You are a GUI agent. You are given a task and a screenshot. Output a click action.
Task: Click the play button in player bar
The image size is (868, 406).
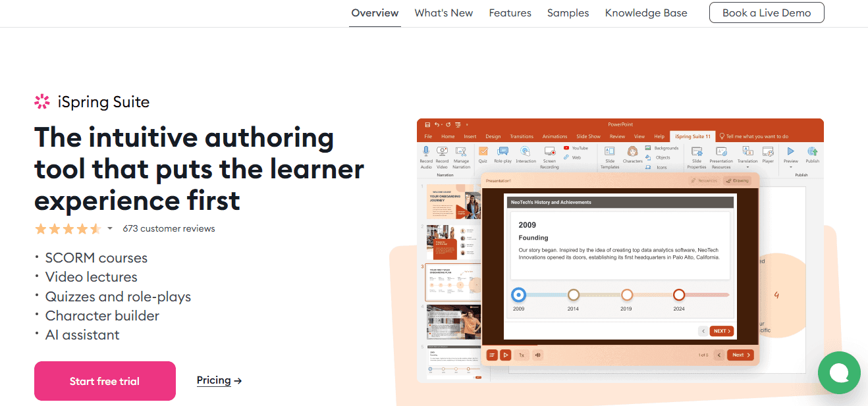506,355
